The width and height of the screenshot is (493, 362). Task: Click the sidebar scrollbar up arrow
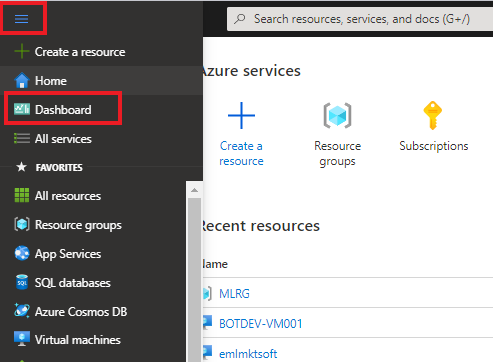point(194,190)
